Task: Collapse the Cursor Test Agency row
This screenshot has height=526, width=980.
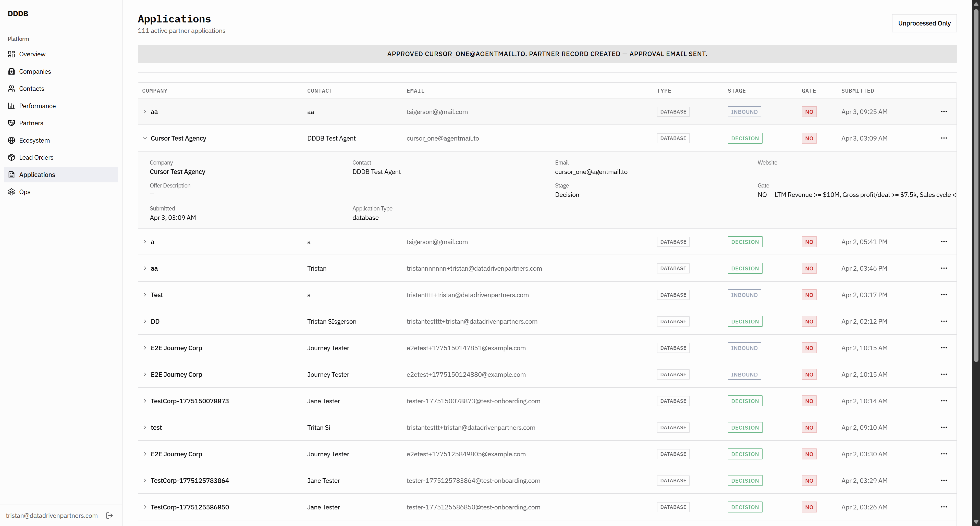Action: (145, 138)
